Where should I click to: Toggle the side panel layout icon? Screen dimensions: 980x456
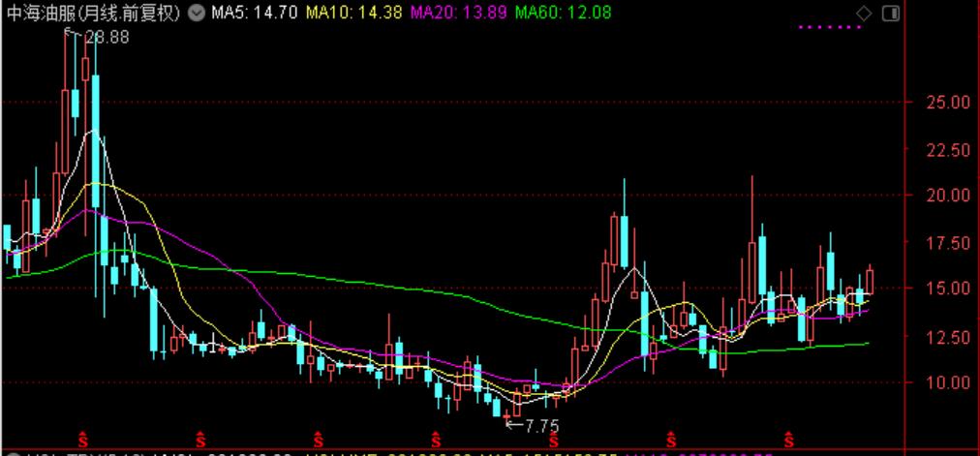tap(891, 14)
